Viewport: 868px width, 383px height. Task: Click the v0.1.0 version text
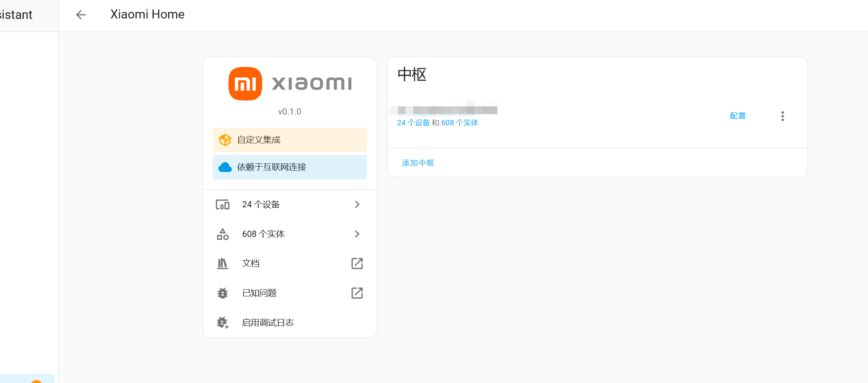click(289, 112)
